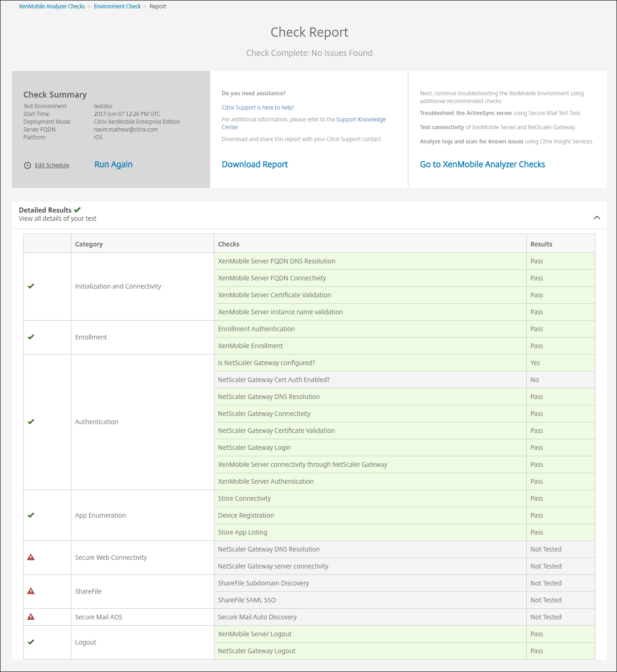
Task: Click 'NetScaler Gateway Connectivity' check
Action: (x=370, y=414)
